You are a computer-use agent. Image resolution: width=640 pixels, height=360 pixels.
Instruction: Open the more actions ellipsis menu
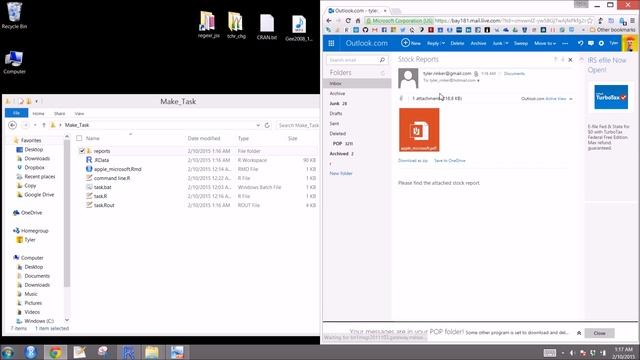(x=565, y=43)
